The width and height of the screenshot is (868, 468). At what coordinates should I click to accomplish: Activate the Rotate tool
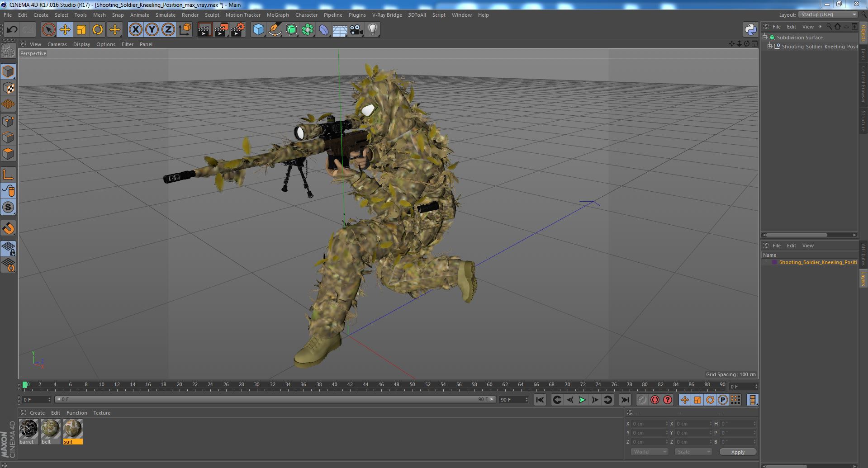click(98, 30)
